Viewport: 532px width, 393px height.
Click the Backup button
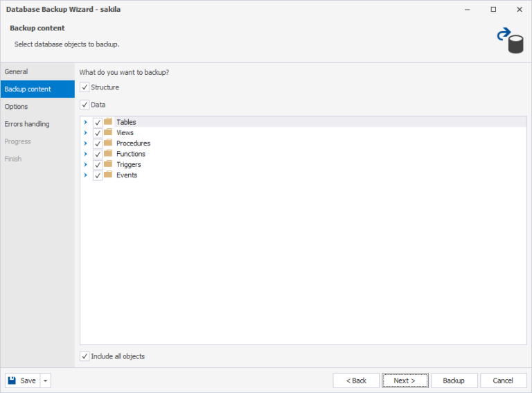pos(454,381)
